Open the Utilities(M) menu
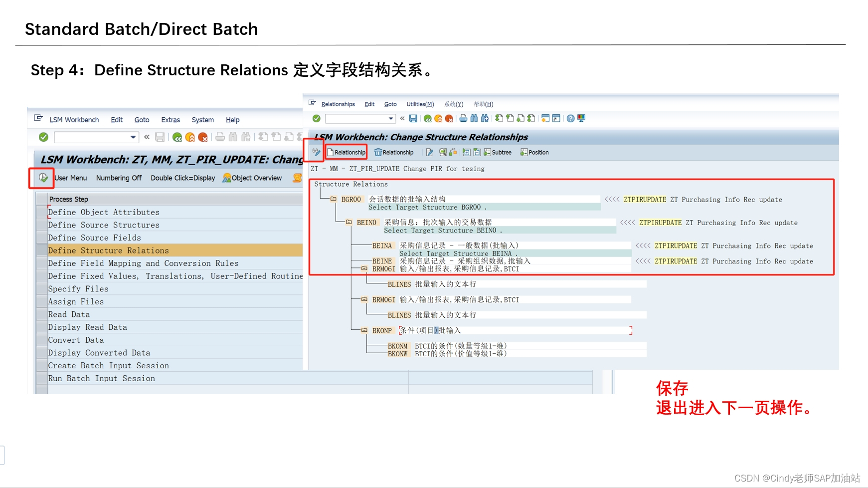Image resolution: width=868 pixels, height=488 pixels. (x=420, y=104)
